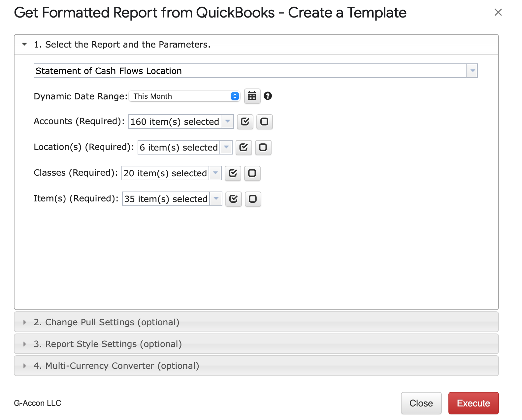Expand Report Style Settings section
The height and width of the screenshot is (420, 522).
108,344
